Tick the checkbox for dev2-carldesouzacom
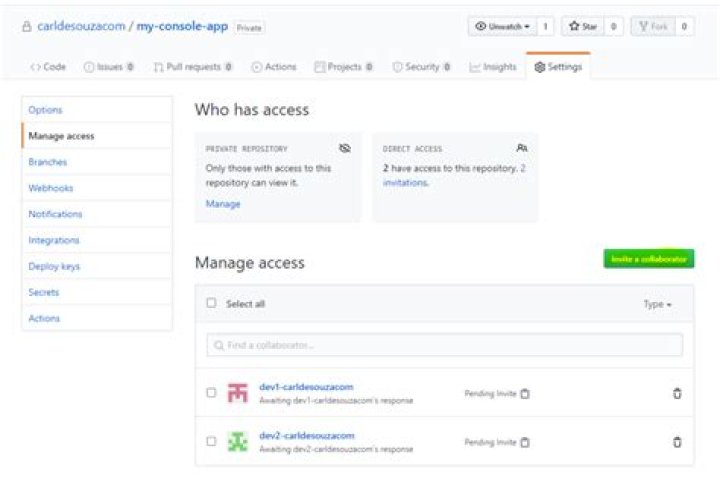This screenshot has width=720, height=478. pyautogui.click(x=211, y=441)
